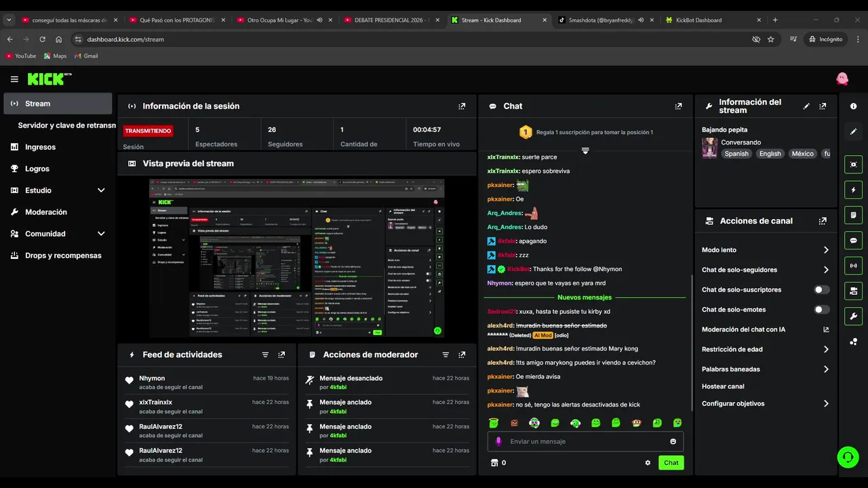
Task: Expand Configurar objetivos options
Action: [826, 404]
